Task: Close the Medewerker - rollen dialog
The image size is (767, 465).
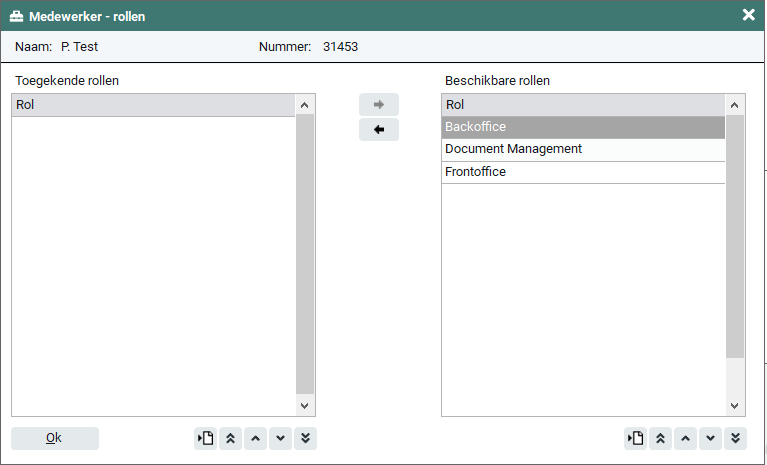Action: (748, 15)
